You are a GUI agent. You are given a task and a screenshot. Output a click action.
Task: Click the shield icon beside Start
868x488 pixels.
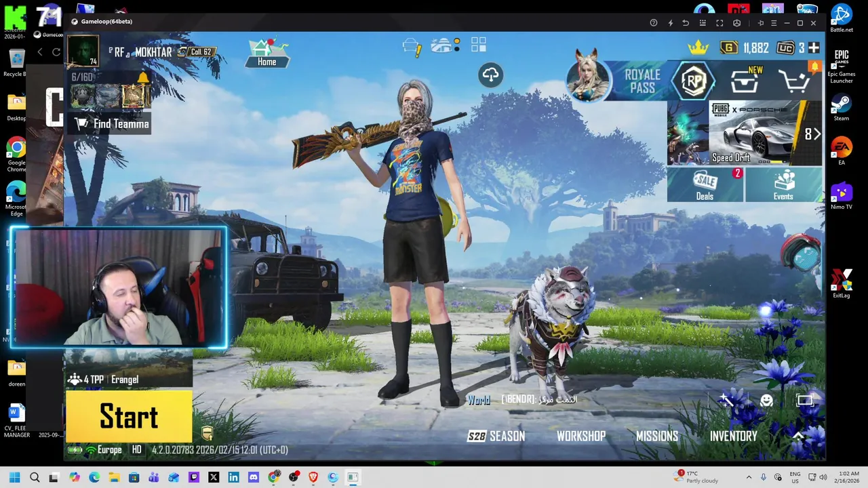tap(208, 433)
